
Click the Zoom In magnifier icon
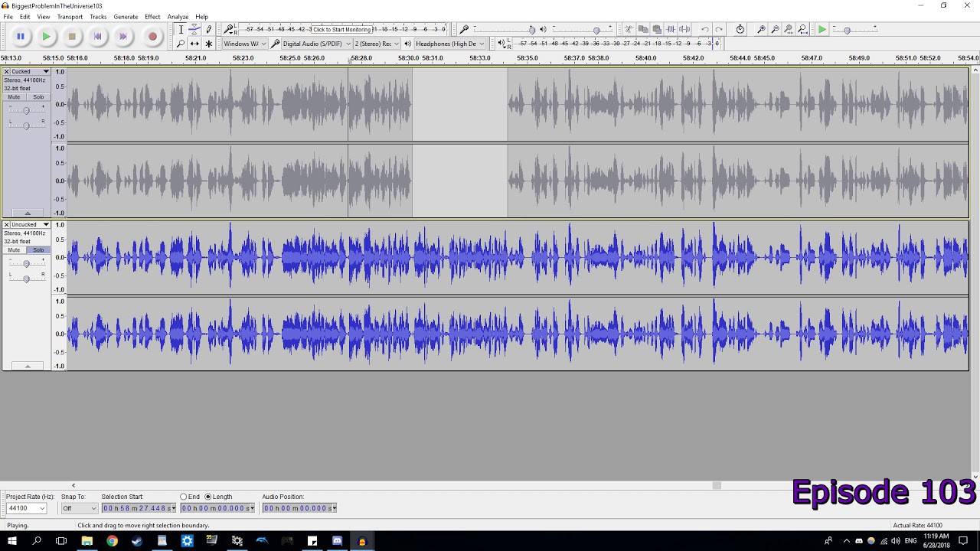pos(761,29)
